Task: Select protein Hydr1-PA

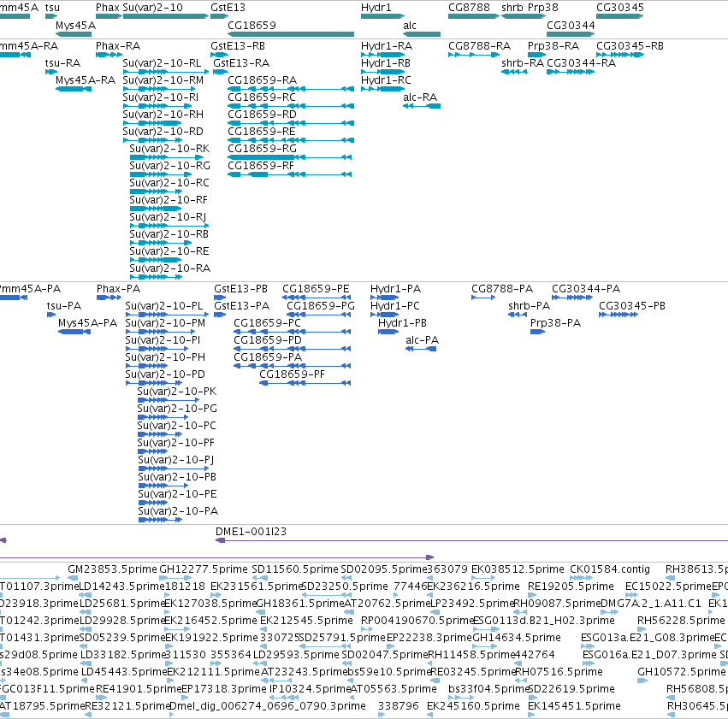Action: click(395, 289)
